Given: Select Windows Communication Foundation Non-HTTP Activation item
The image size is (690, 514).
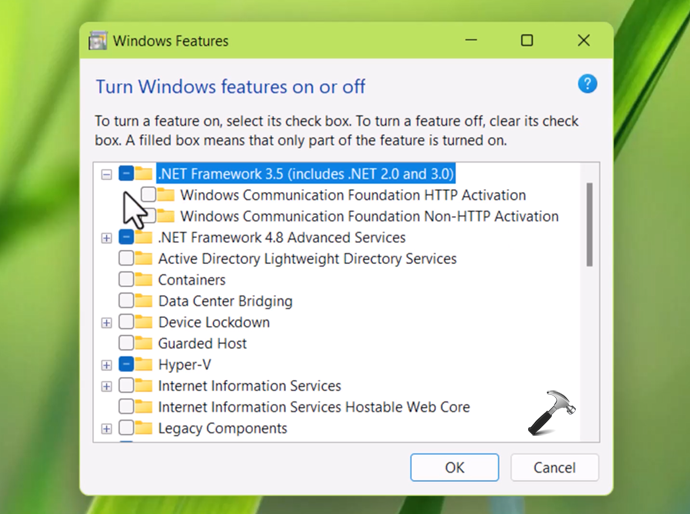Looking at the screenshot, I should pyautogui.click(x=369, y=216).
